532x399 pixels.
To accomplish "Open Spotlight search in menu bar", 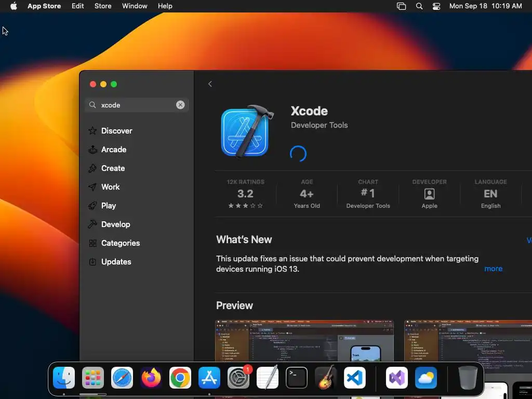I will [x=419, y=6].
